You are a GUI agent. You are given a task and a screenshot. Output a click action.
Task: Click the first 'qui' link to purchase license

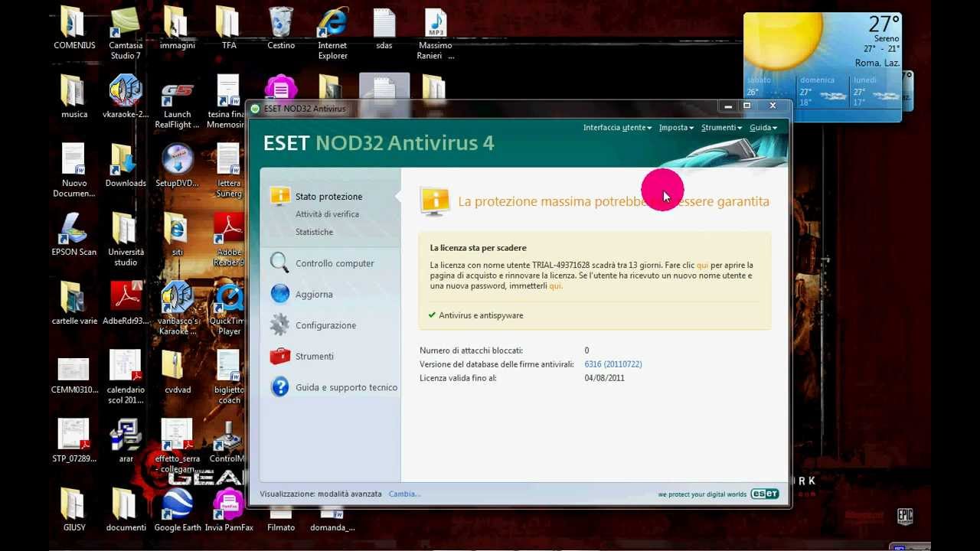tap(702, 266)
